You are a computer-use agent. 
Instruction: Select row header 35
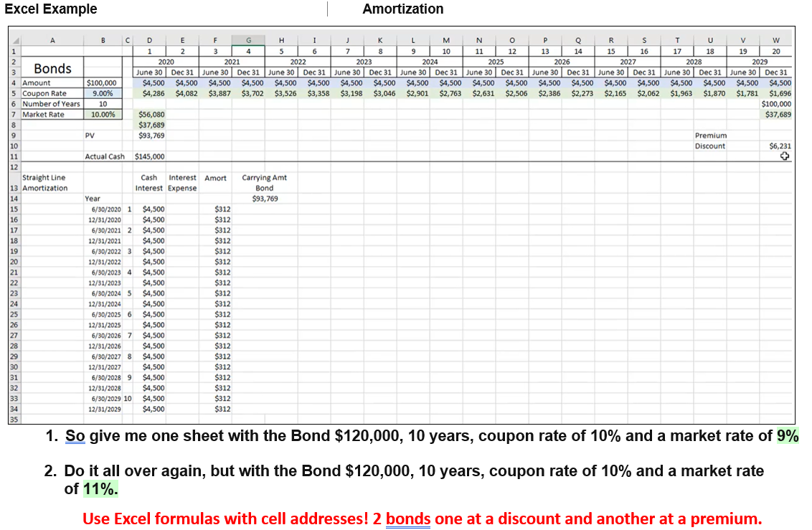pos(14,420)
